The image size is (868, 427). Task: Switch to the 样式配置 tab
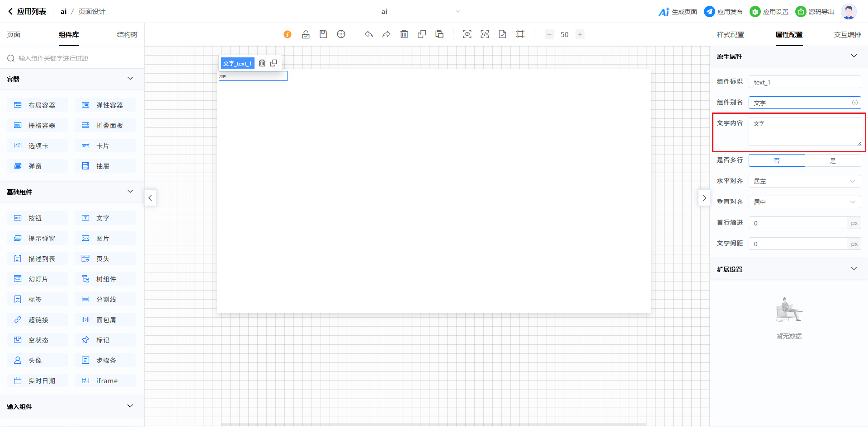coord(730,35)
